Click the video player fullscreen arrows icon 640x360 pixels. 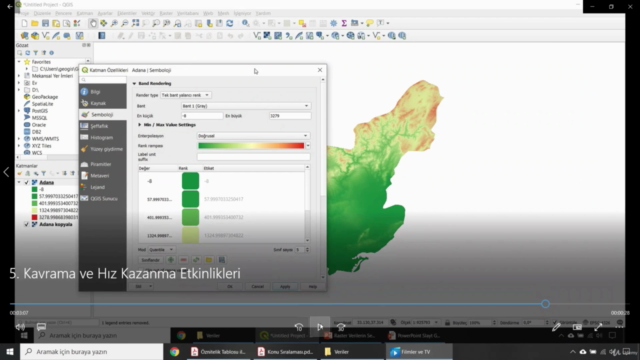pyautogui.click(x=598, y=327)
